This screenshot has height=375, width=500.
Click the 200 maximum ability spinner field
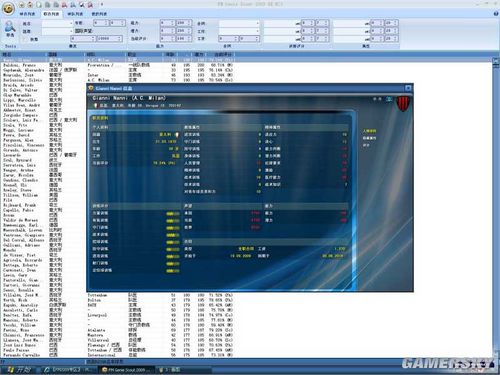tap(182, 23)
